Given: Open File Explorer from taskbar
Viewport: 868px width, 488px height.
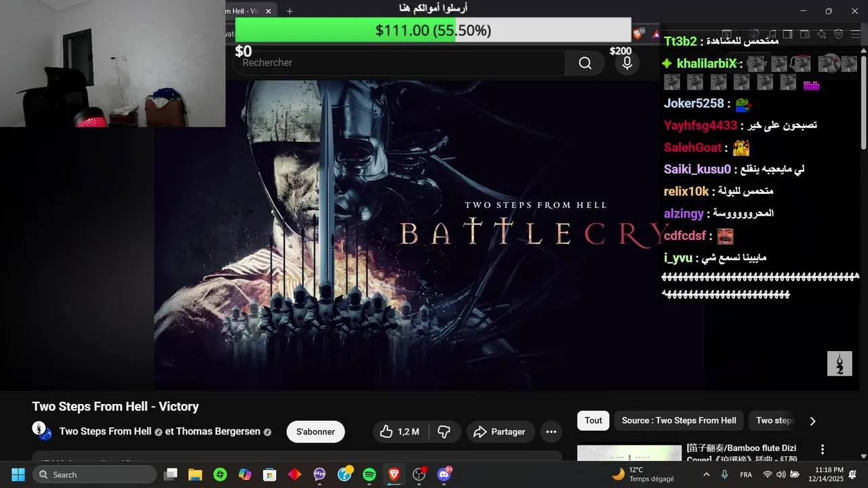Looking at the screenshot, I should [x=195, y=474].
